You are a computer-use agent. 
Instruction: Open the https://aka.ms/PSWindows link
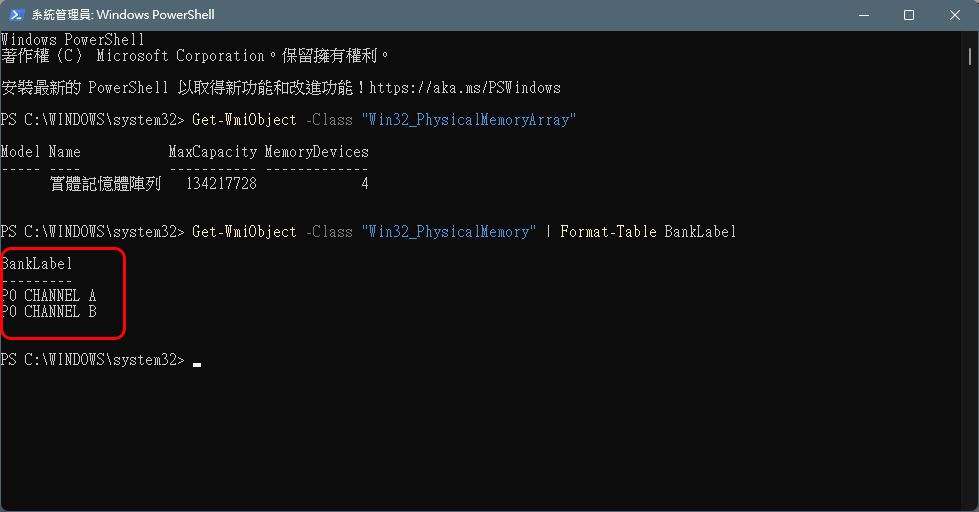(465, 88)
